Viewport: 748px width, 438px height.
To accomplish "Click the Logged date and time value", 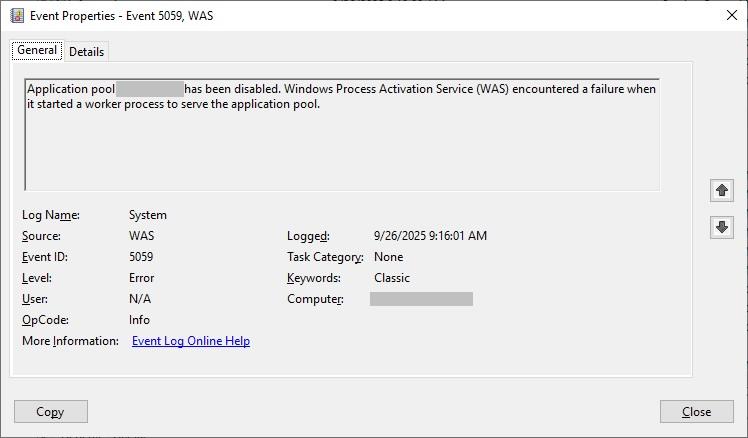I will click(x=430, y=236).
